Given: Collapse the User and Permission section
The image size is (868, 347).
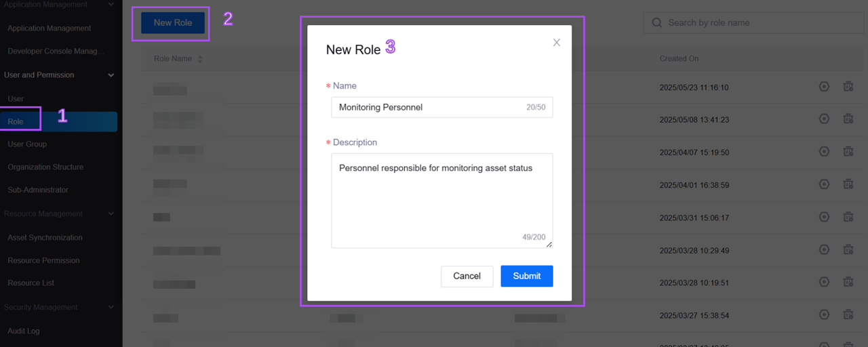Looking at the screenshot, I should click(x=111, y=75).
